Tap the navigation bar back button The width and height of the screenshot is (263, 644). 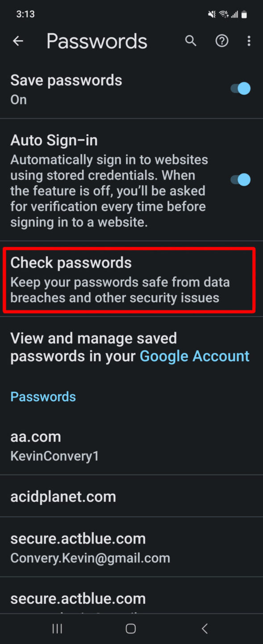point(205,628)
